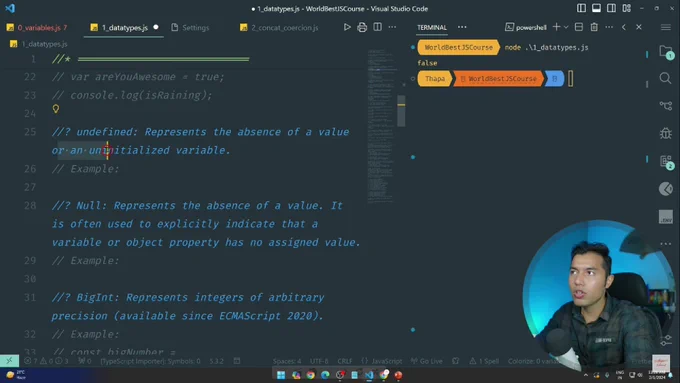Viewport: 680px width, 383px height.
Task: Select the 1_datatypes.js editor tab
Action: pyautogui.click(x=124, y=27)
